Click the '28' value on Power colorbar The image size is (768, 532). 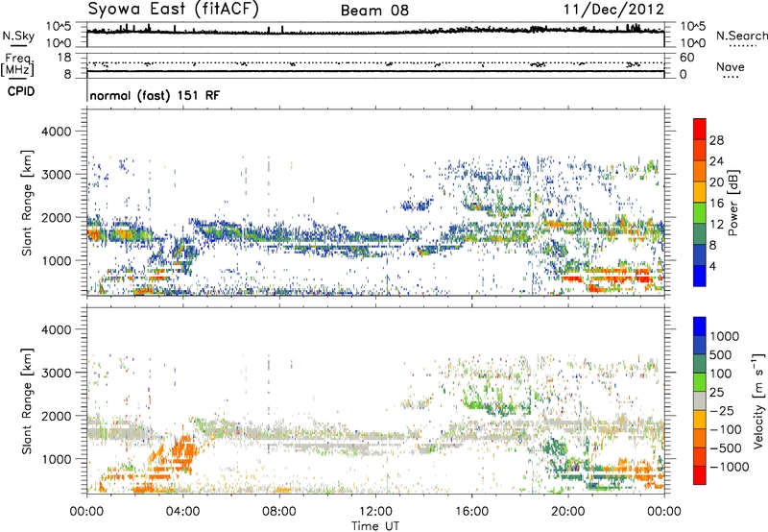[716, 140]
